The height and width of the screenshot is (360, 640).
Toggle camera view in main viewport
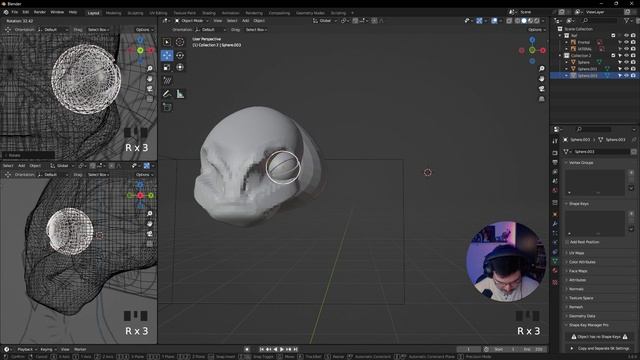(542, 89)
